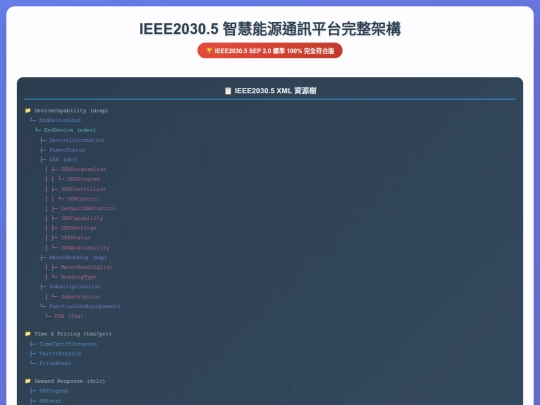Select the DERProgramList node

point(83,169)
